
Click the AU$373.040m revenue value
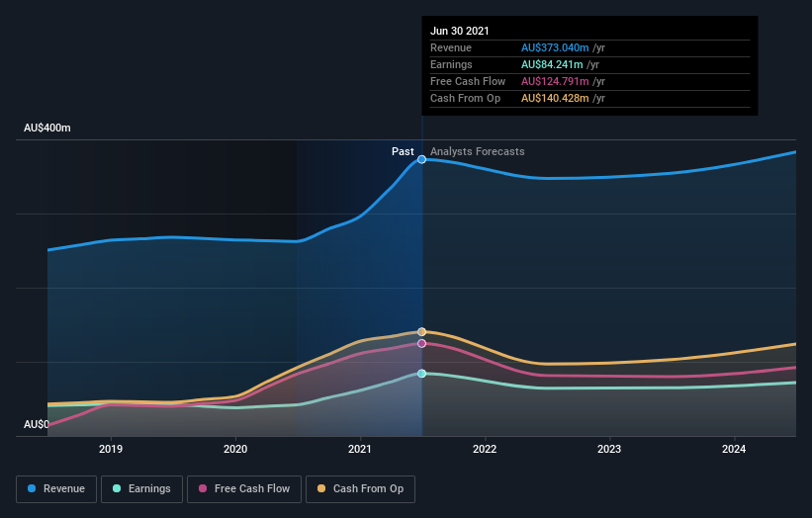tap(555, 47)
